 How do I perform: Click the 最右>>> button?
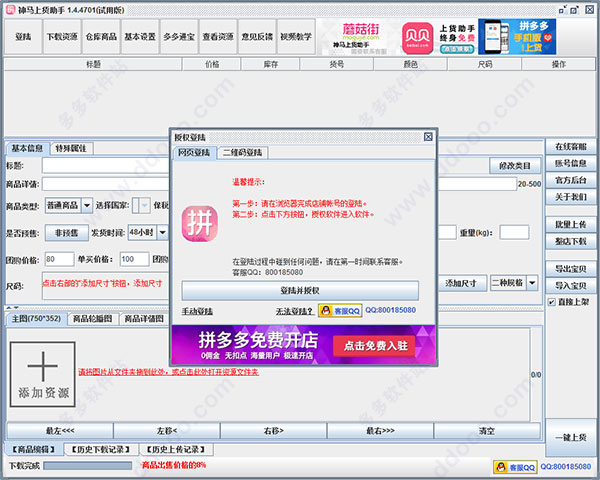tap(380, 431)
